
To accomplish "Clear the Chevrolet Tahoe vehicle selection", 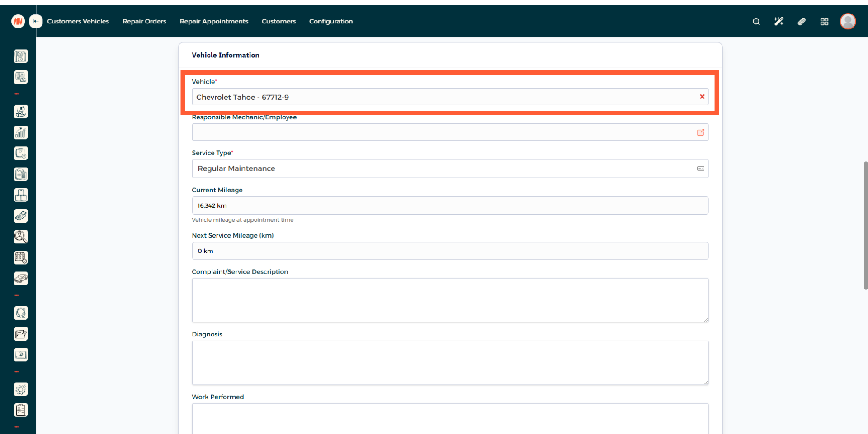I will click(702, 97).
